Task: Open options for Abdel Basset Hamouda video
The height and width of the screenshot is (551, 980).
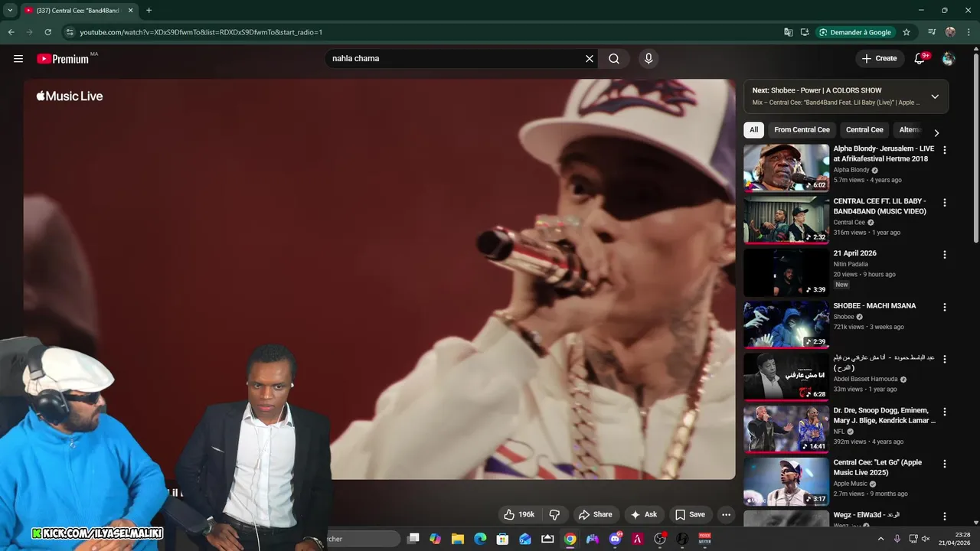Action: point(944,360)
